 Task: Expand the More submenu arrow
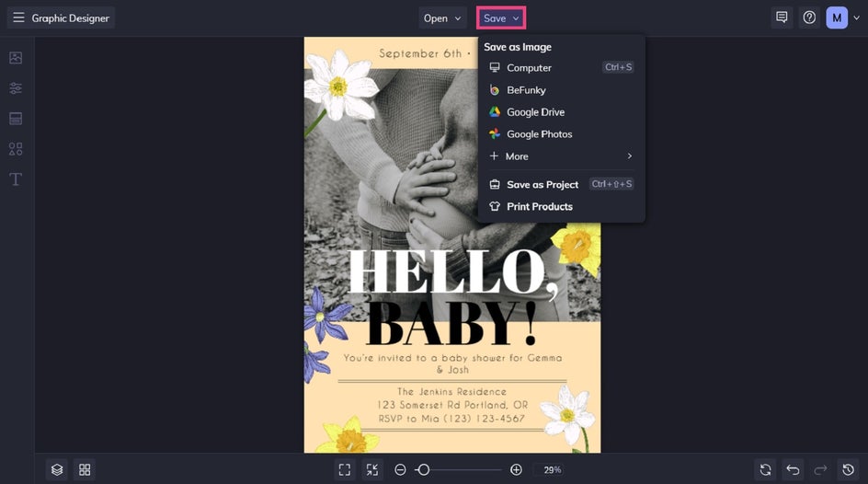(x=630, y=156)
